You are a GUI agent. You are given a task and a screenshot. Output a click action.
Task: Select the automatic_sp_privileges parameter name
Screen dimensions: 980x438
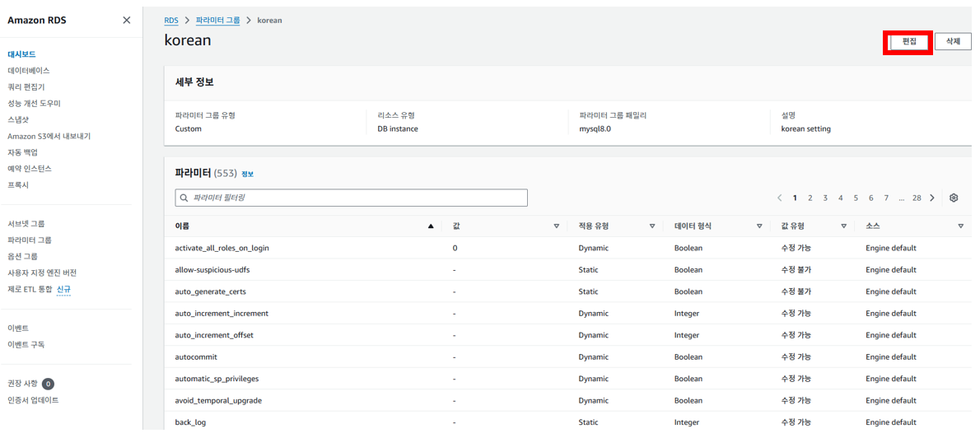click(217, 379)
